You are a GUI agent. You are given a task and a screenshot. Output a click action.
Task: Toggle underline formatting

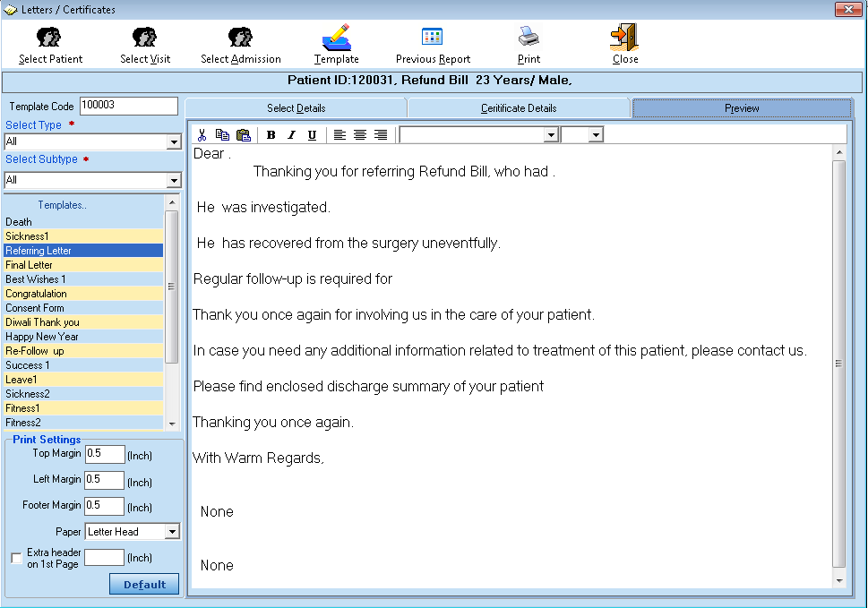[x=313, y=135]
